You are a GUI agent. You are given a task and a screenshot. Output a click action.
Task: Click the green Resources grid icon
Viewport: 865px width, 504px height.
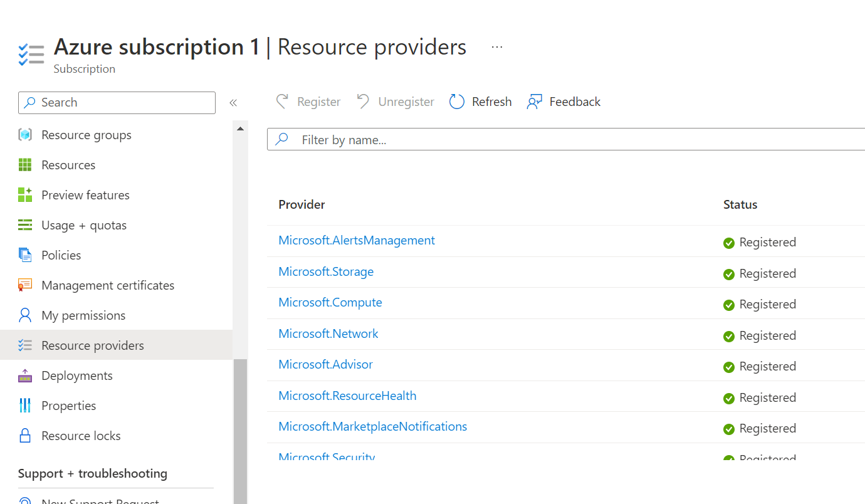25,165
